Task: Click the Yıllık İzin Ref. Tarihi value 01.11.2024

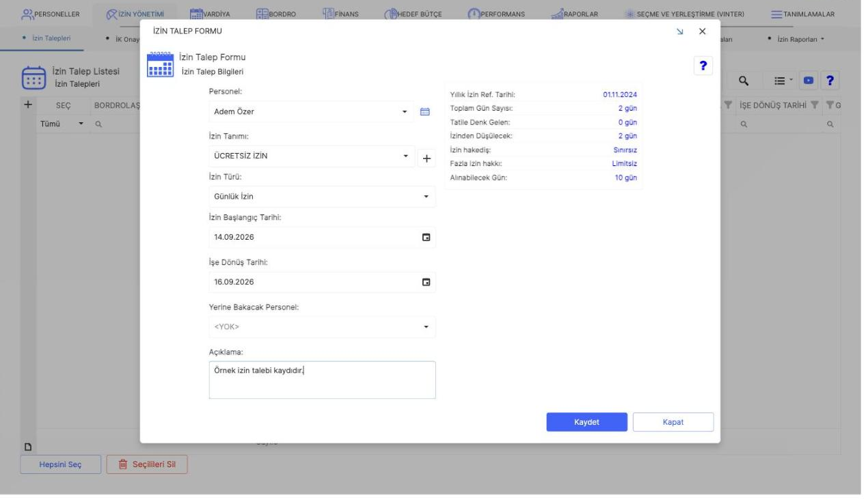Action: (x=620, y=94)
